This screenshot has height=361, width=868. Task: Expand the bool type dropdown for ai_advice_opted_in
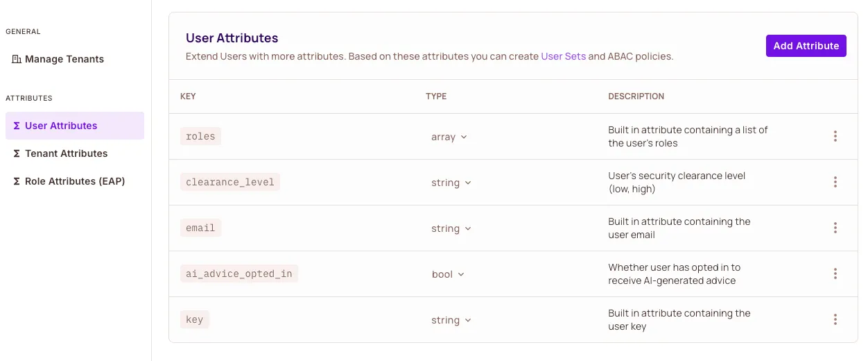448,275
